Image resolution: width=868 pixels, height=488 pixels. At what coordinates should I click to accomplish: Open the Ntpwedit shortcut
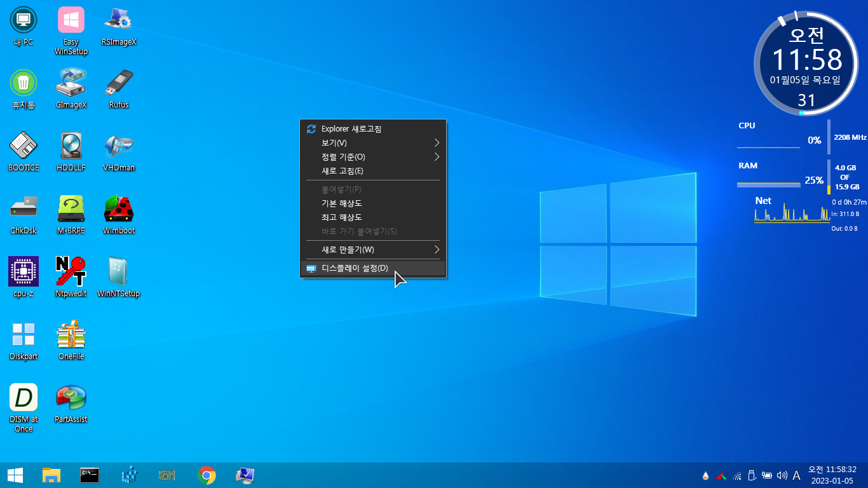(x=71, y=277)
